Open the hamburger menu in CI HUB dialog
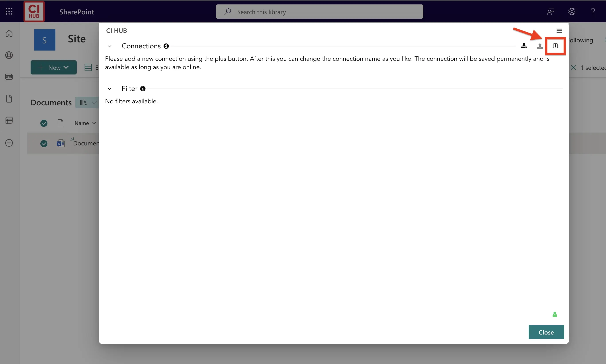The width and height of the screenshot is (606, 364). (559, 31)
